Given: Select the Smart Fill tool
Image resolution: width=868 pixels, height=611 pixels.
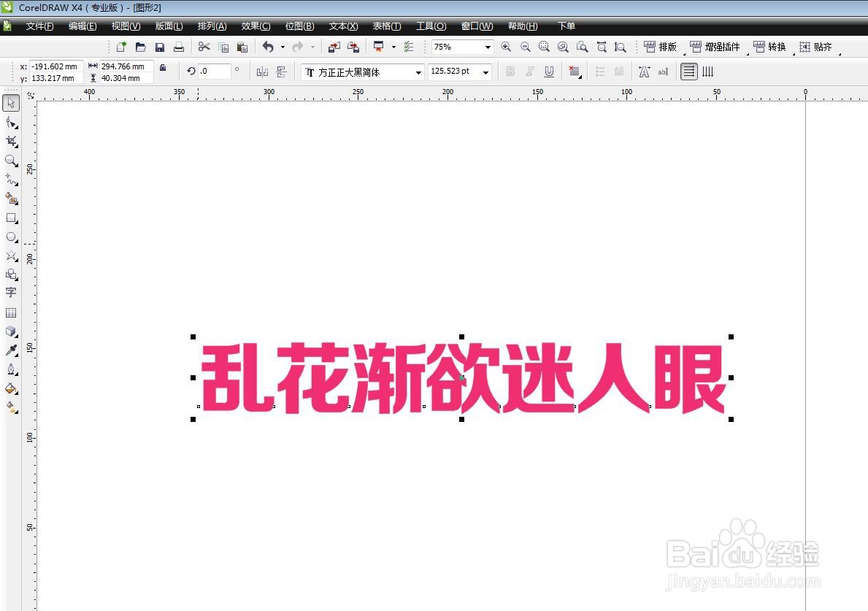Looking at the screenshot, I should click(11, 198).
